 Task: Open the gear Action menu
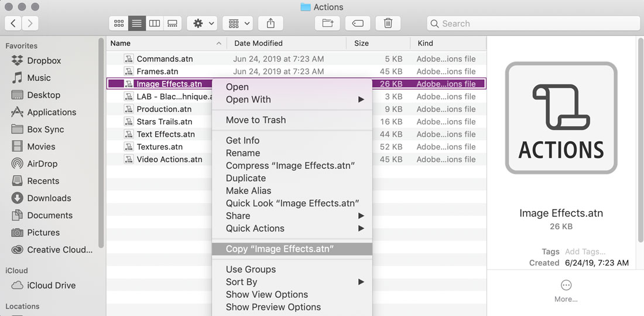pos(202,23)
